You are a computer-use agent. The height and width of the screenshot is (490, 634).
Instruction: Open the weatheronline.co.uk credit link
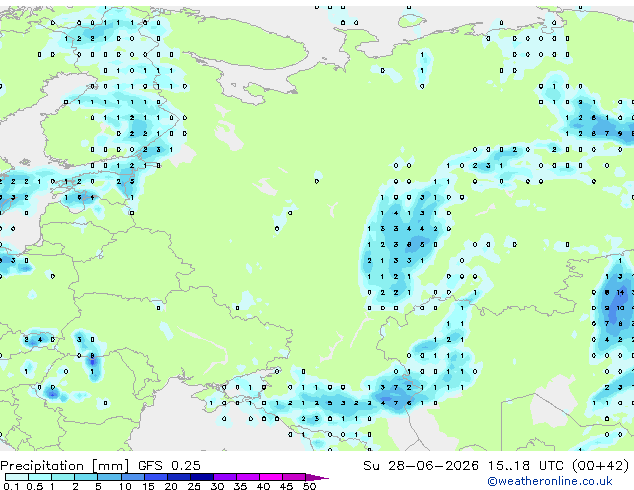pos(550,481)
